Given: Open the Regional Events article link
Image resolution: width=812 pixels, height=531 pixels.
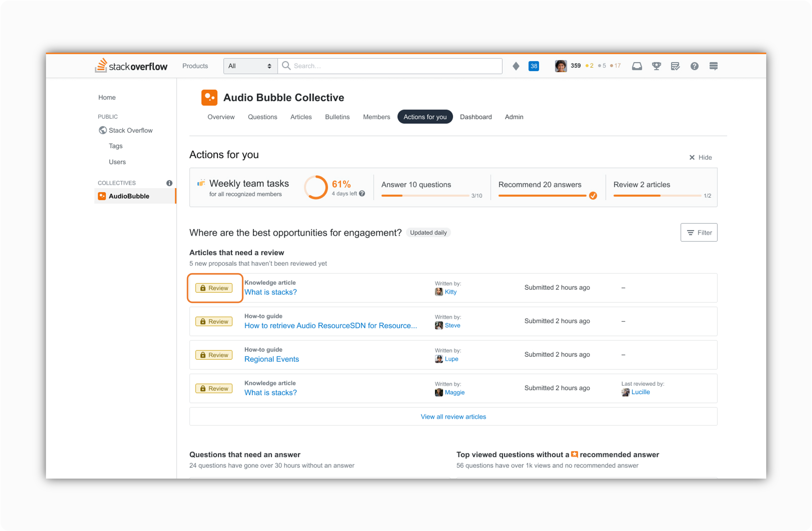Looking at the screenshot, I should click(272, 359).
